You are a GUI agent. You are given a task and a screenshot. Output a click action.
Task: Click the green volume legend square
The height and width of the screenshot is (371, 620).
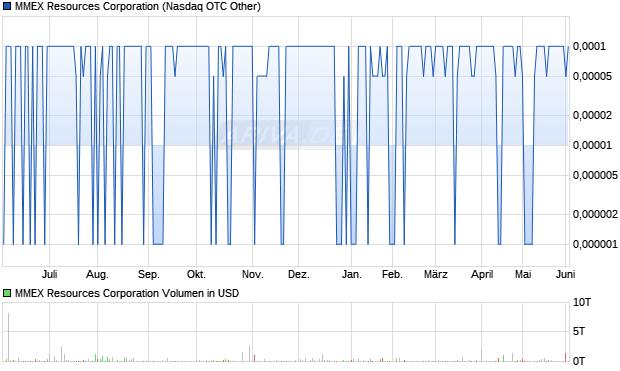7,293
